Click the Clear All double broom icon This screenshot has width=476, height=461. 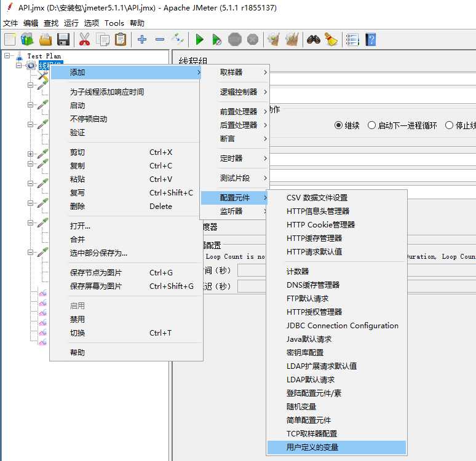tap(292, 40)
